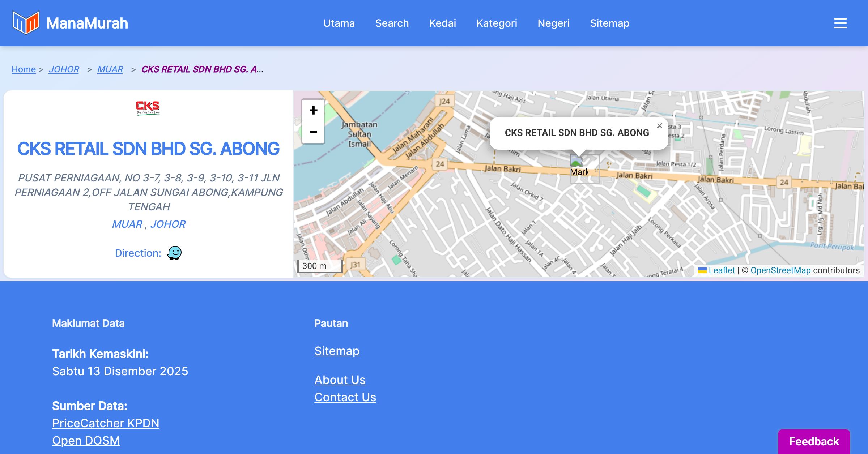The image size is (868, 454).
Task: Open the PriceCatcher KPDN link
Action: click(106, 423)
